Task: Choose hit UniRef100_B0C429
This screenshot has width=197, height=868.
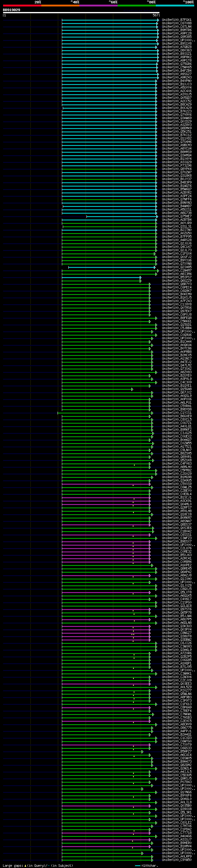Action: [x=176, y=108]
